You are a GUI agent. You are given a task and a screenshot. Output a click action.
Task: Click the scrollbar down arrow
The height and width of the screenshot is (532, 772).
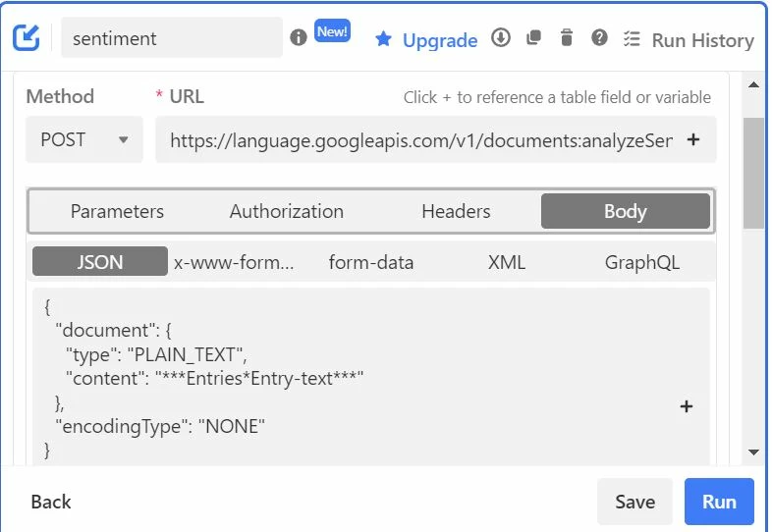pyautogui.click(x=753, y=452)
